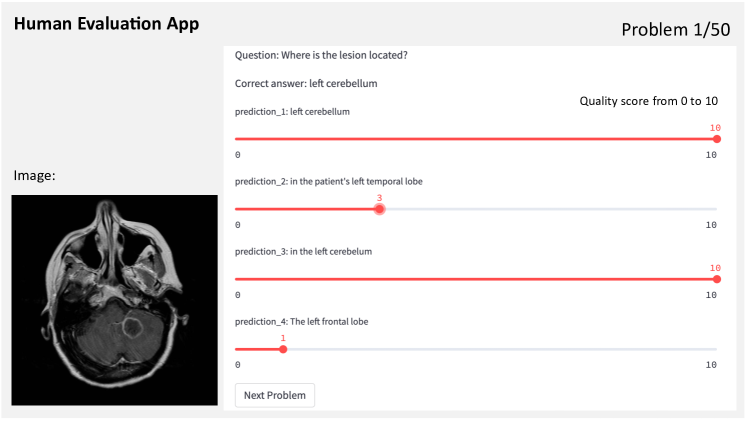Click the prediction_3 slider handle at 10
747x421 pixels.
point(717,279)
